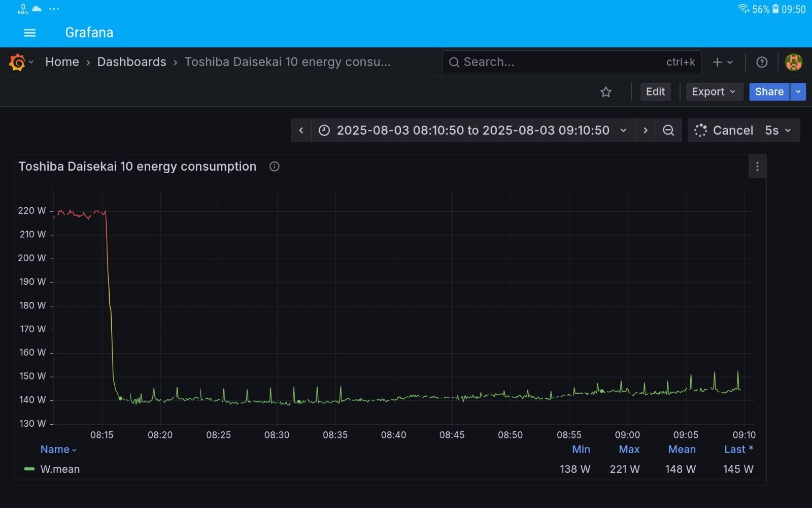
Task: Tap the battery status icon
Action: tap(775, 9)
